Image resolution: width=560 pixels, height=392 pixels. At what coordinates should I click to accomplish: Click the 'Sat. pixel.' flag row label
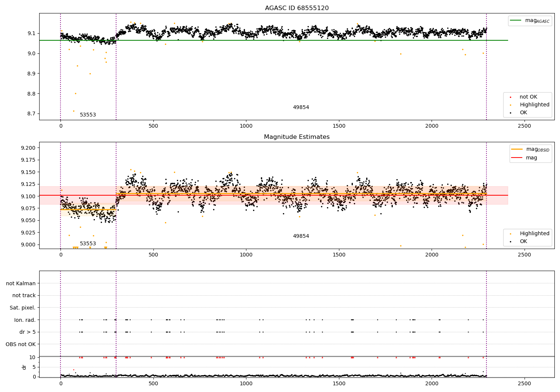click(23, 308)
